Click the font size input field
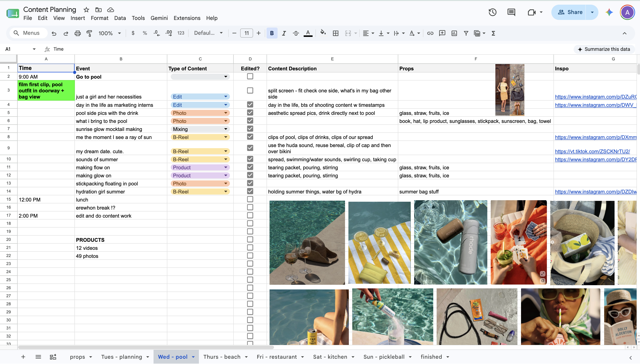640x364 pixels. [x=246, y=33]
